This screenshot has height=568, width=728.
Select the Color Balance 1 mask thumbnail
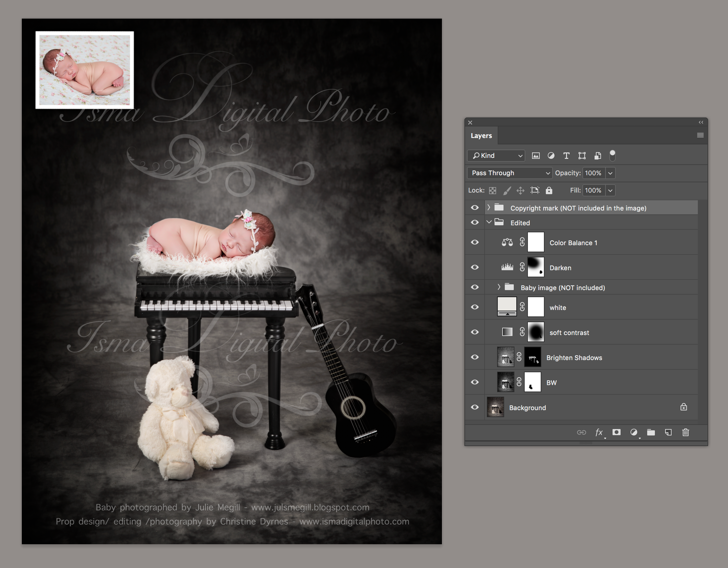click(536, 242)
